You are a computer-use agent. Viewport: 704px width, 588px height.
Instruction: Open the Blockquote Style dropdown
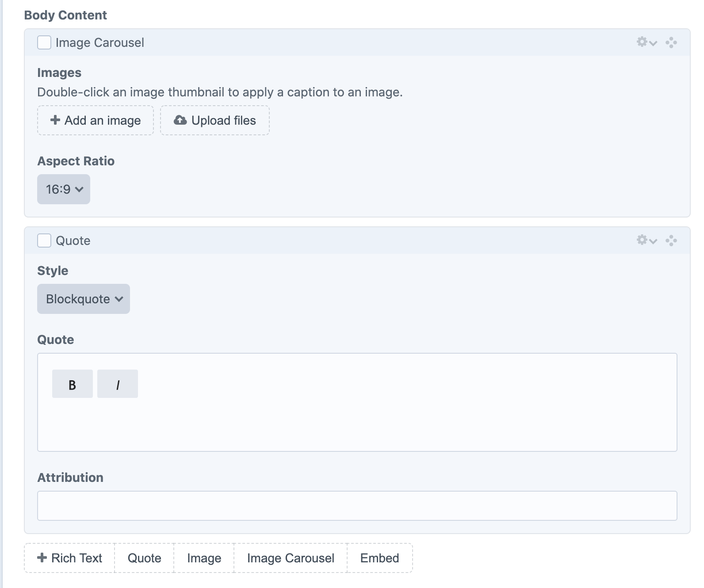[84, 299]
